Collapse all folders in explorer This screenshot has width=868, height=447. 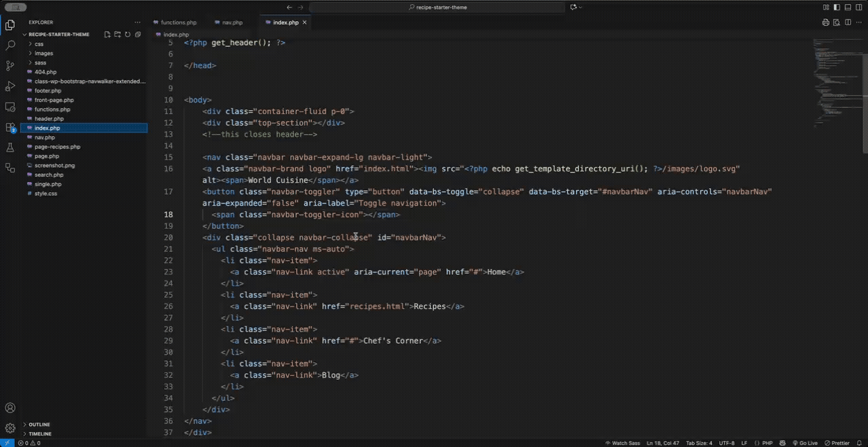[x=138, y=34]
